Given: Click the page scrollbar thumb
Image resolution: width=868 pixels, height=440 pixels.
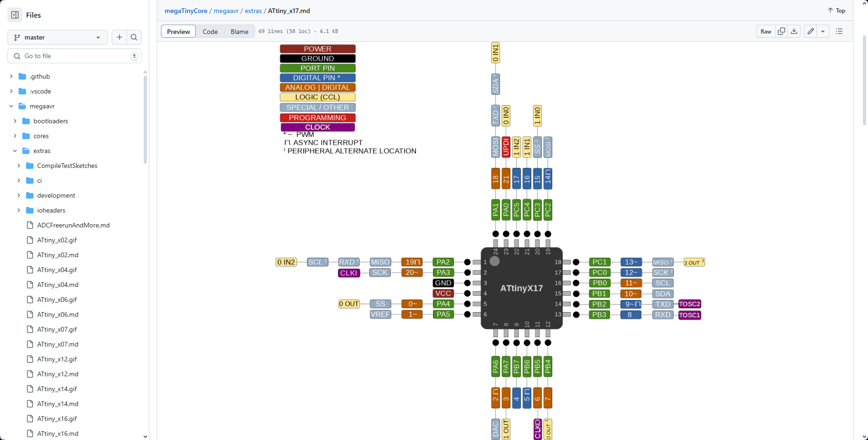Looking at the screenshot, I should pos(865,79).
